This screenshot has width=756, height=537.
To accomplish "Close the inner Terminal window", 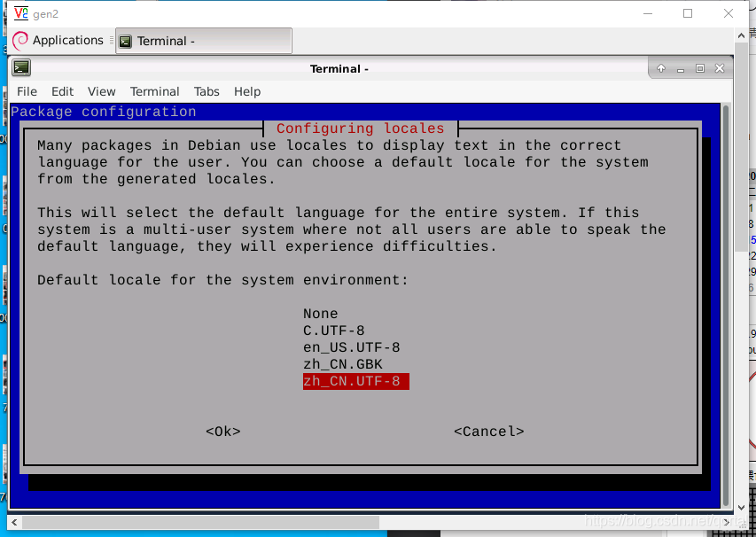I will 720,68.
